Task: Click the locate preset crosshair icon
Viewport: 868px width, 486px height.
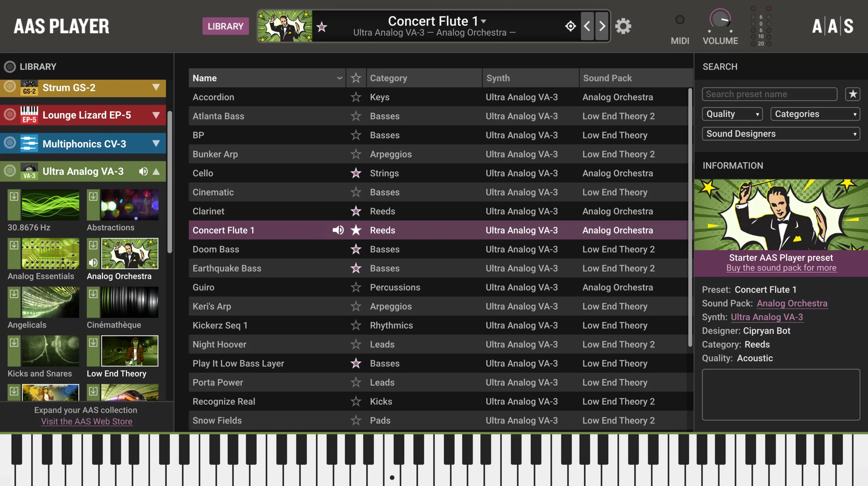Action: pyautogui.click(x=571, y=26)
